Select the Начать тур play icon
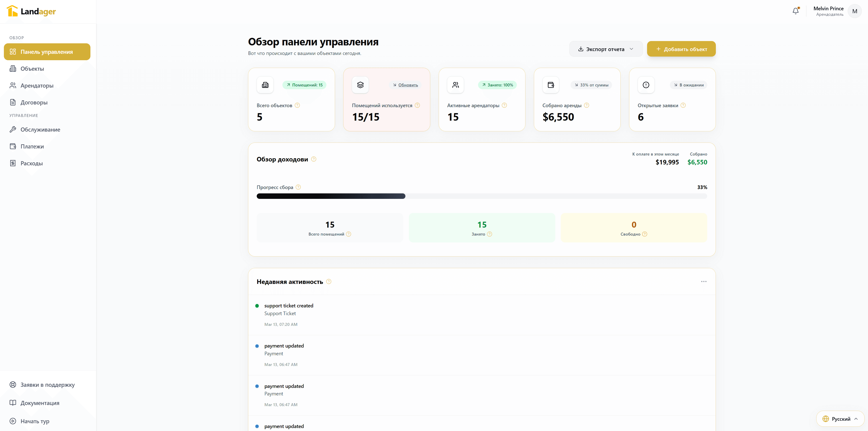The width and height of the screenshot is (868, 431). [13, 421]
